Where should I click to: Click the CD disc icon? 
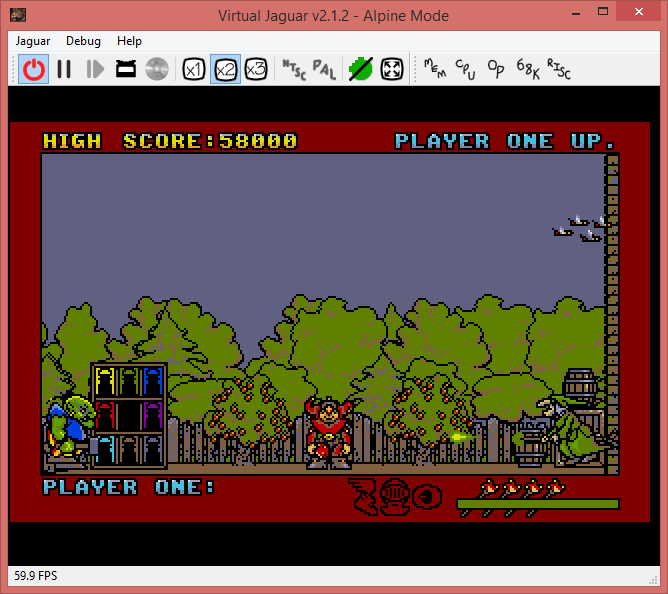[x=156, y=69]
